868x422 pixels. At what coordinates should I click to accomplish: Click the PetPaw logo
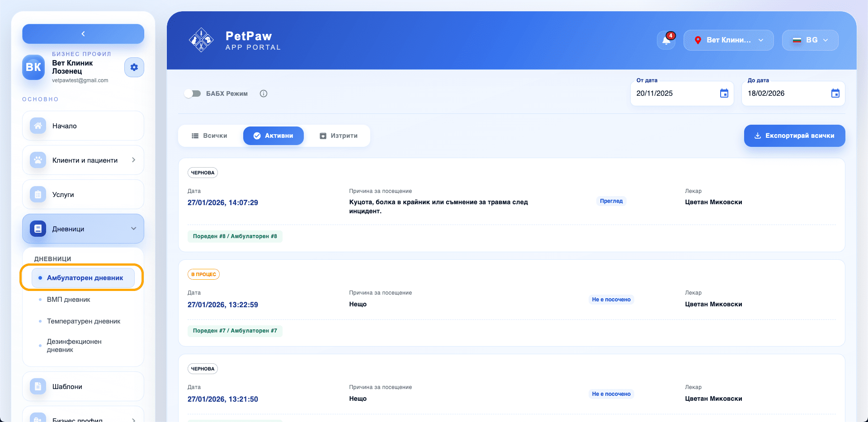tap(201, 40)
